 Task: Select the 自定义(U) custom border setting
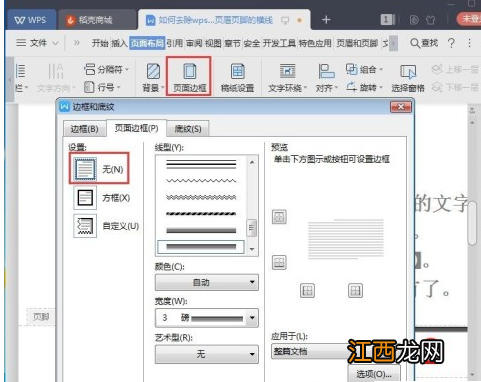[x=106, y=226]
